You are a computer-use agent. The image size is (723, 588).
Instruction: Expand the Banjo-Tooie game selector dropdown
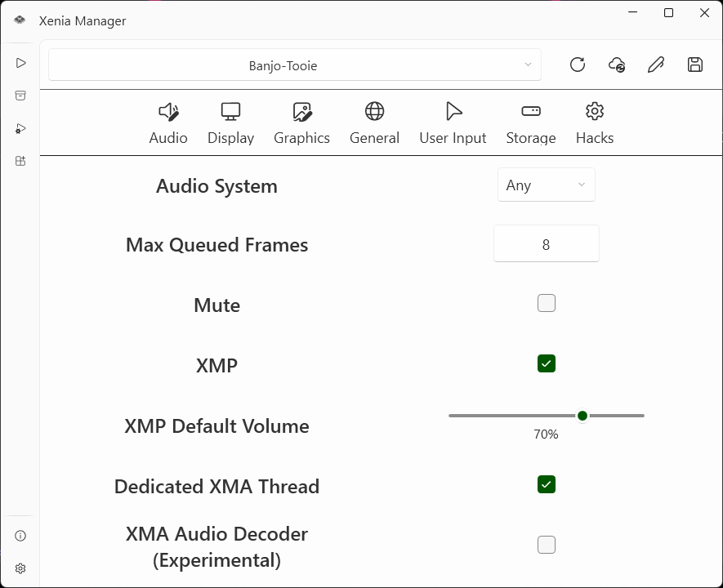pyautogui.click(x=295, y=65)
